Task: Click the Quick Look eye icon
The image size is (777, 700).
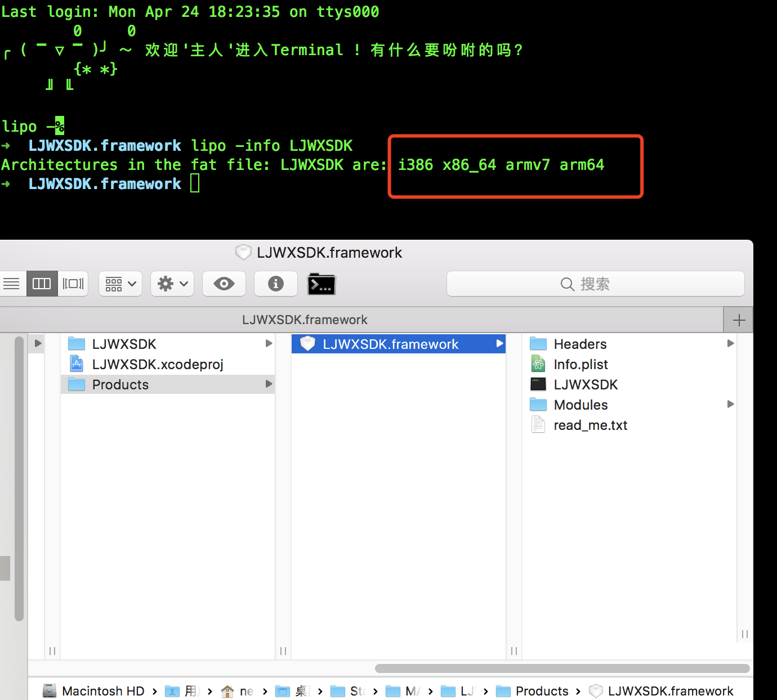Action: [x=224, y=284]
